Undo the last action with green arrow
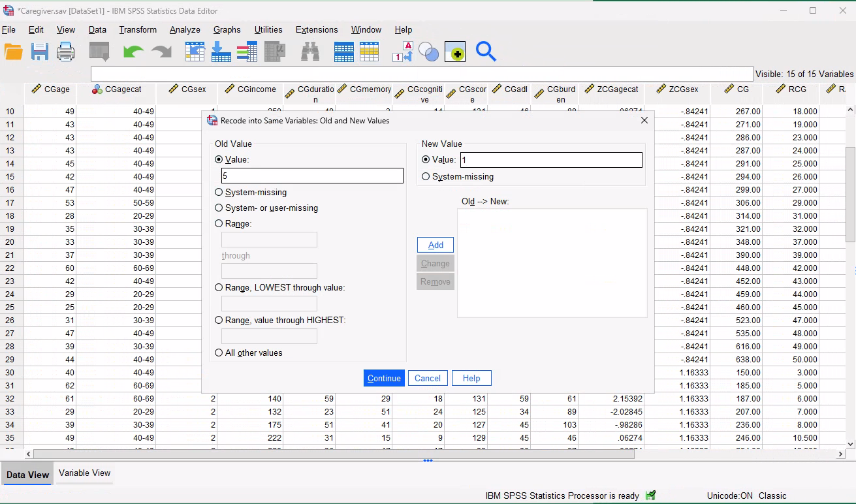Image resolution: width=856 pixels, height=504 pixels. (133, 52)
